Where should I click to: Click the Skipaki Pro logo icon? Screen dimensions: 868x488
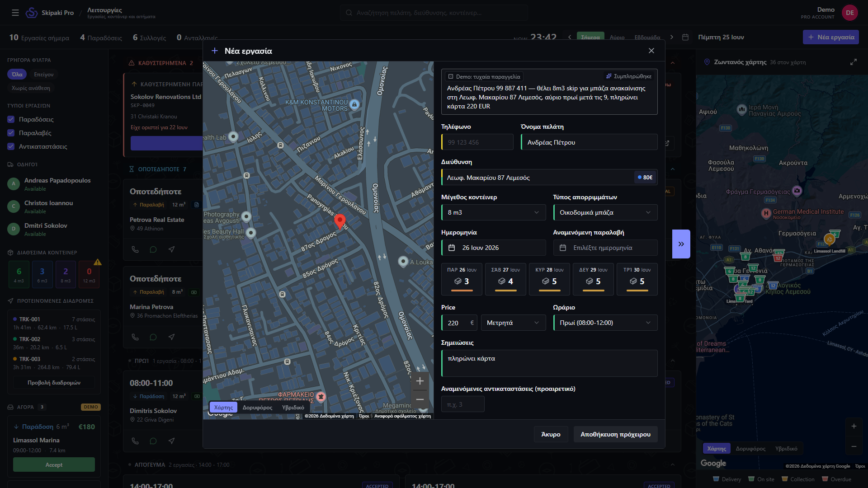click(x=32, y=13)
